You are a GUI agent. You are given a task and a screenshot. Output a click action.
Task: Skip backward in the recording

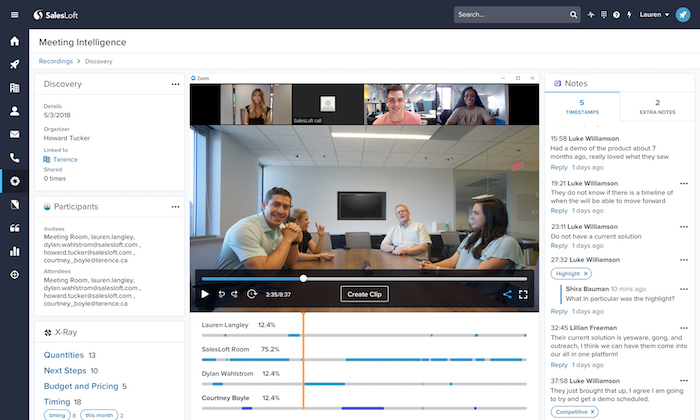(221, 294)
